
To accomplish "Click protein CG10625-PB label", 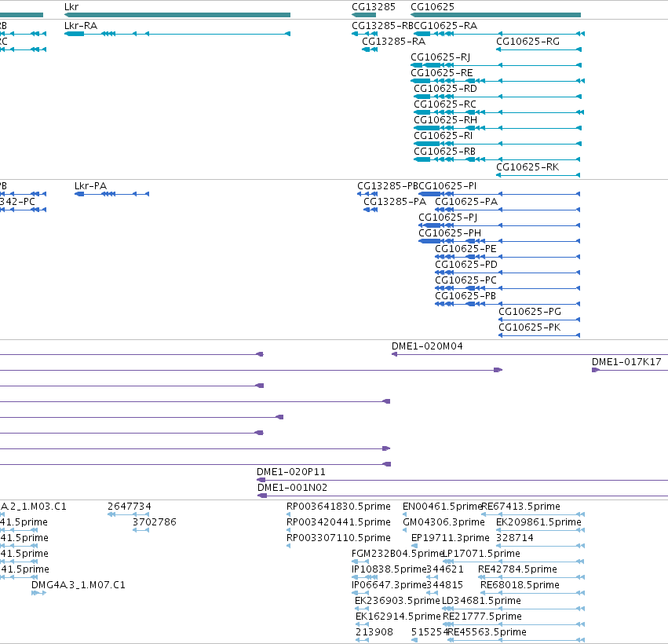I will 465,296.
